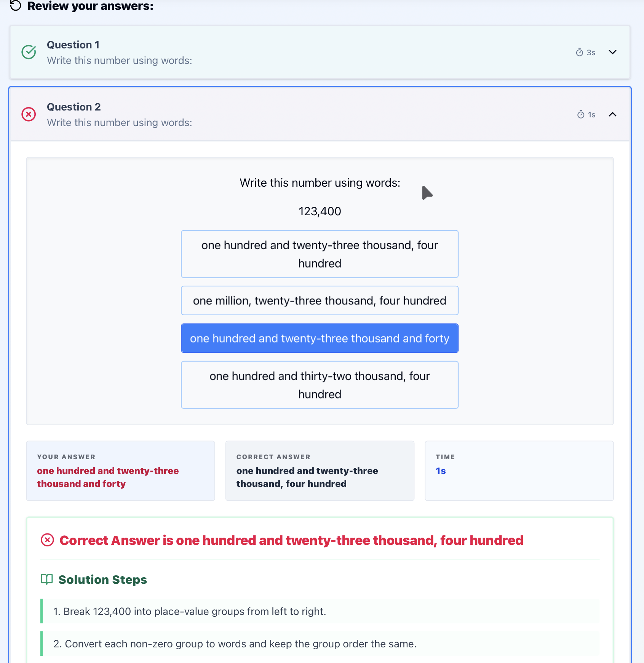The width and height of the screenshot is (644, 663).
Task: Click solution step 1 about place-value groups
Action: point(320,612)
